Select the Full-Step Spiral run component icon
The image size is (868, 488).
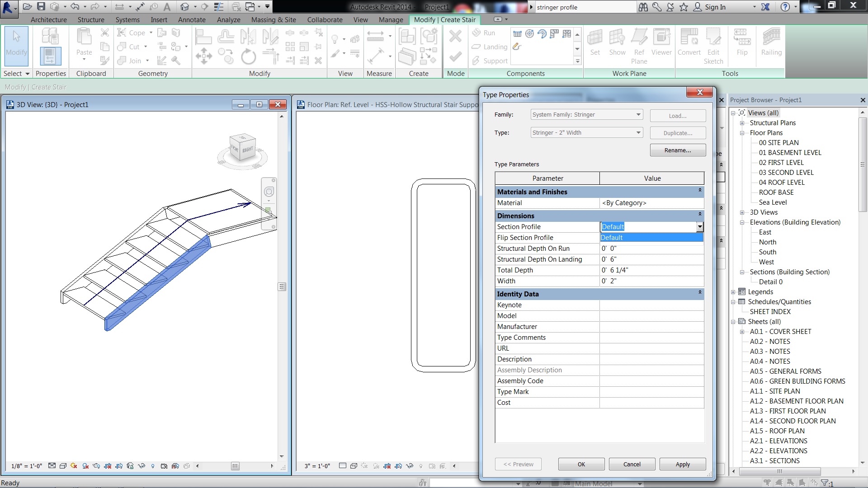[529, 34]
